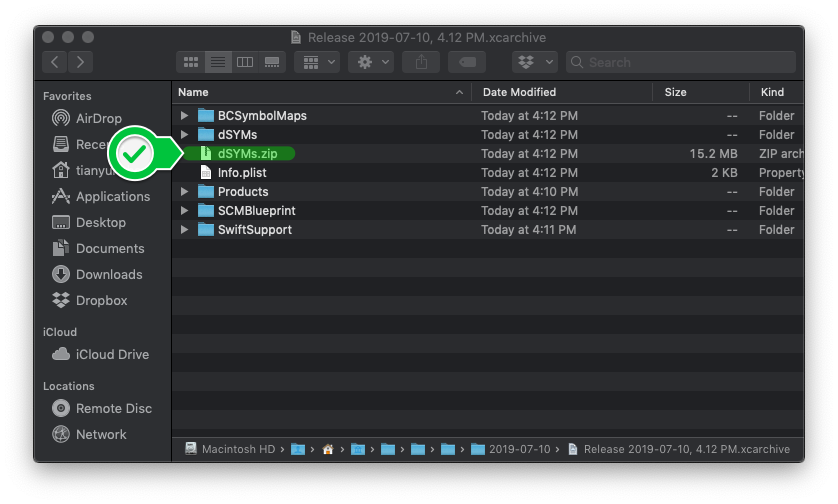838x504 pixels.
Task: Open the group-by arrangement dropdown
Action: coord(320,62)
